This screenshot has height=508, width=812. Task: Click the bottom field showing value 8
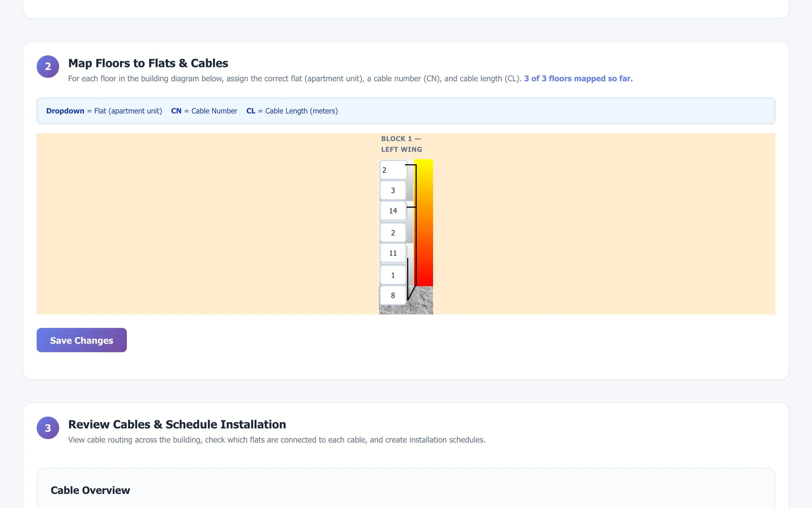(x=393, y=295)
